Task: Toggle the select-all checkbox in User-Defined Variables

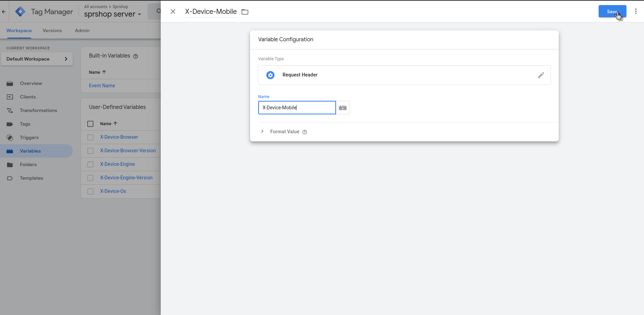Action: (x=90, y=124)
